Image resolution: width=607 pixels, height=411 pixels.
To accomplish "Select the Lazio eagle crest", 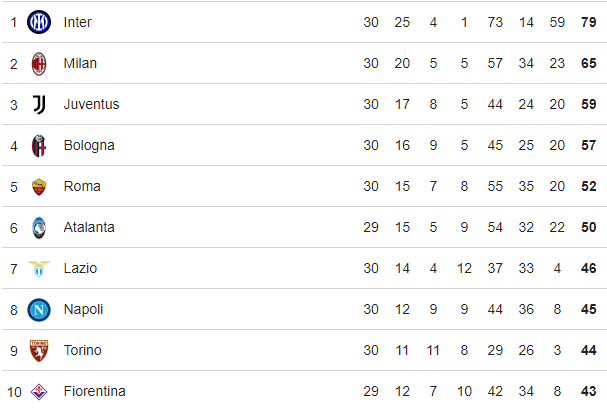I will tap(39, 268).
